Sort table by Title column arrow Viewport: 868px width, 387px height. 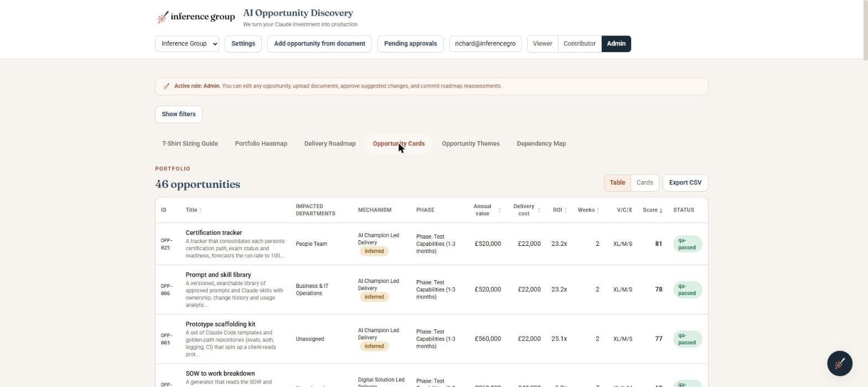click(x=200, y=210)
